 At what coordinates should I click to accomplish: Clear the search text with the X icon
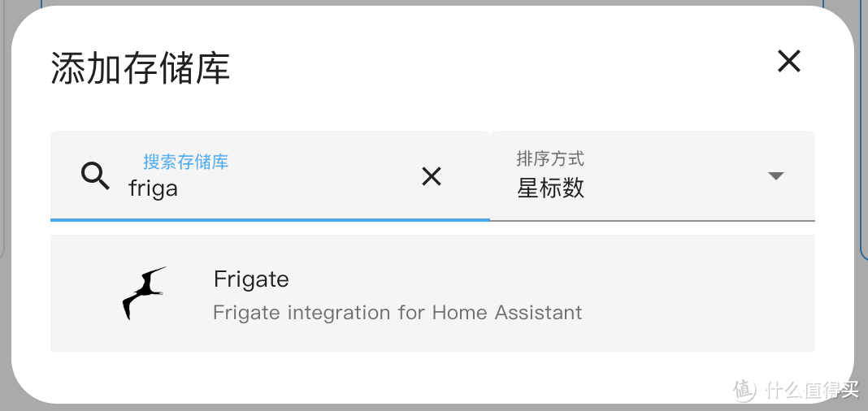pos(432,176)
